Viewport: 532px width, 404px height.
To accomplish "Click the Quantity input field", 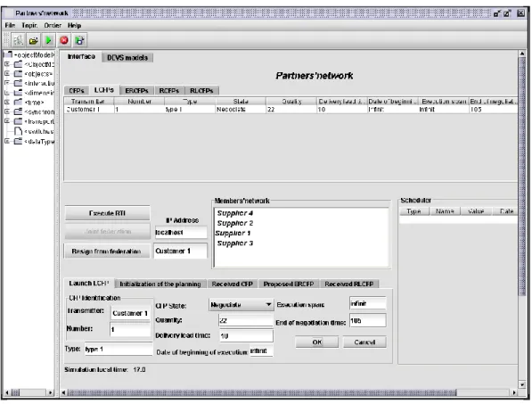I will pos(246,320).
